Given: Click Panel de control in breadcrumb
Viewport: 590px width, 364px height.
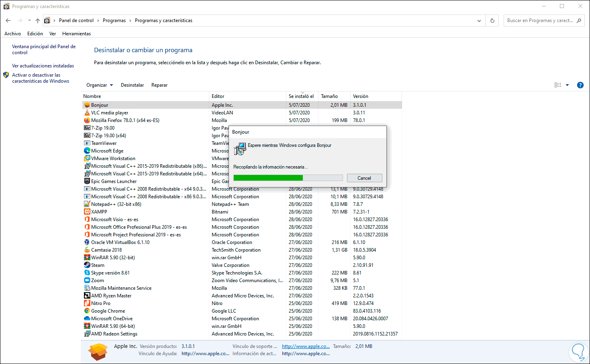Looking at the screenshot, I should pos(76,20).
